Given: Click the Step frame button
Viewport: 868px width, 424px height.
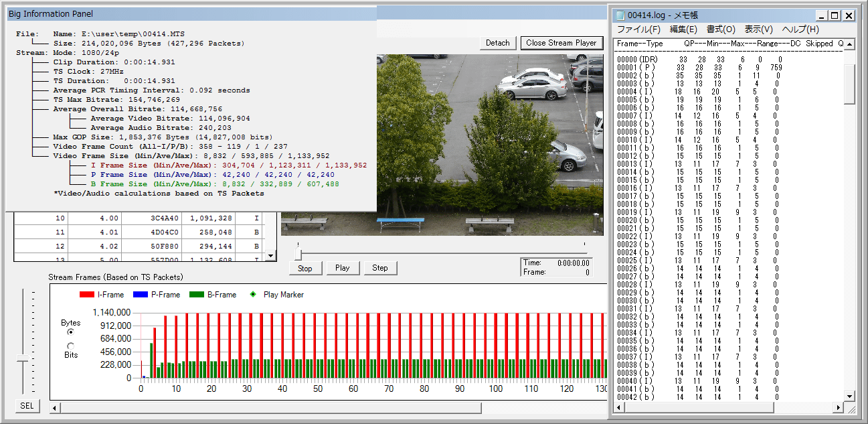Looking at the screenshot, I should pos(380,268).
